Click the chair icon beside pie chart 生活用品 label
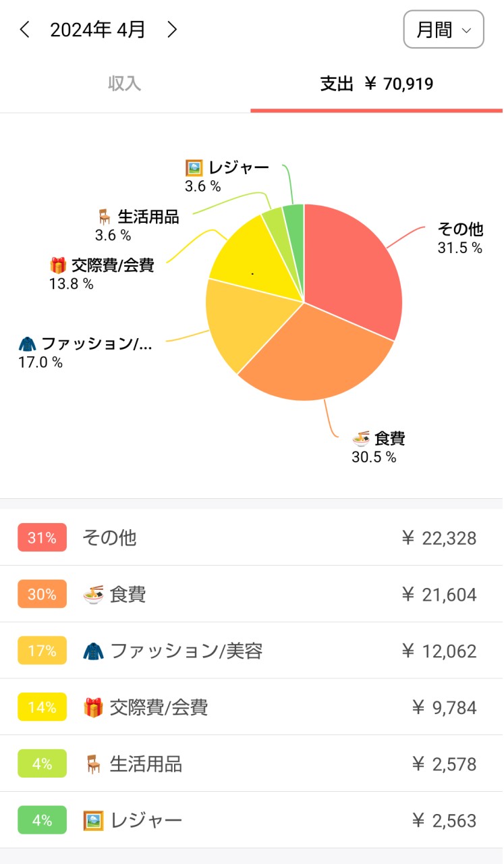This screenshot has height=864, width=504. click(104, 217)
